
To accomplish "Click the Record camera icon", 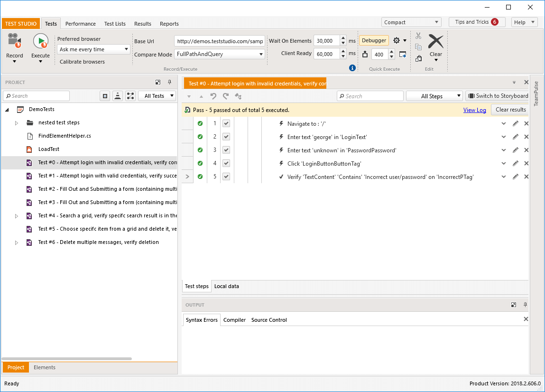I will pyautogui.click(x=14, y=41).
